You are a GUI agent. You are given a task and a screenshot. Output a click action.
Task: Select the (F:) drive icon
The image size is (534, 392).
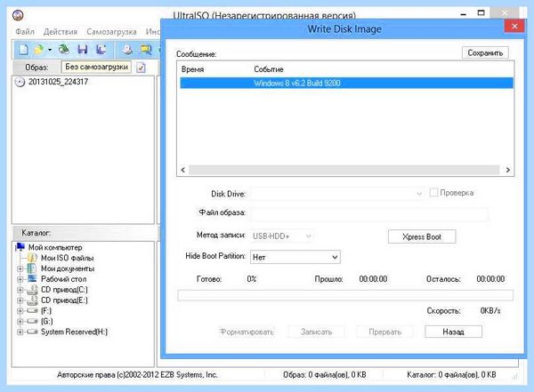pyautogui.click(x=32, y=311)
